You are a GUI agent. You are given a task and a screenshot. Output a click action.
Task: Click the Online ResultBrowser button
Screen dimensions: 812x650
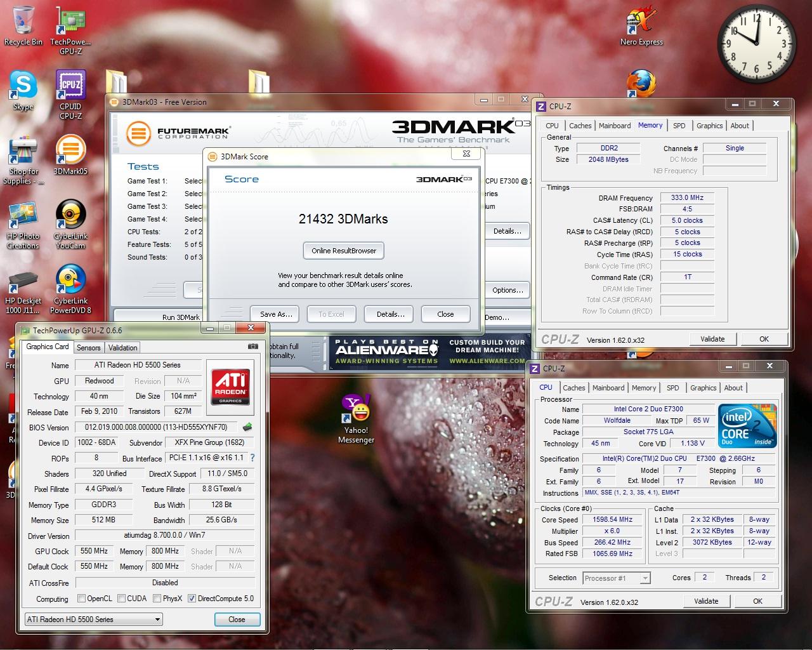click(344, 251)
